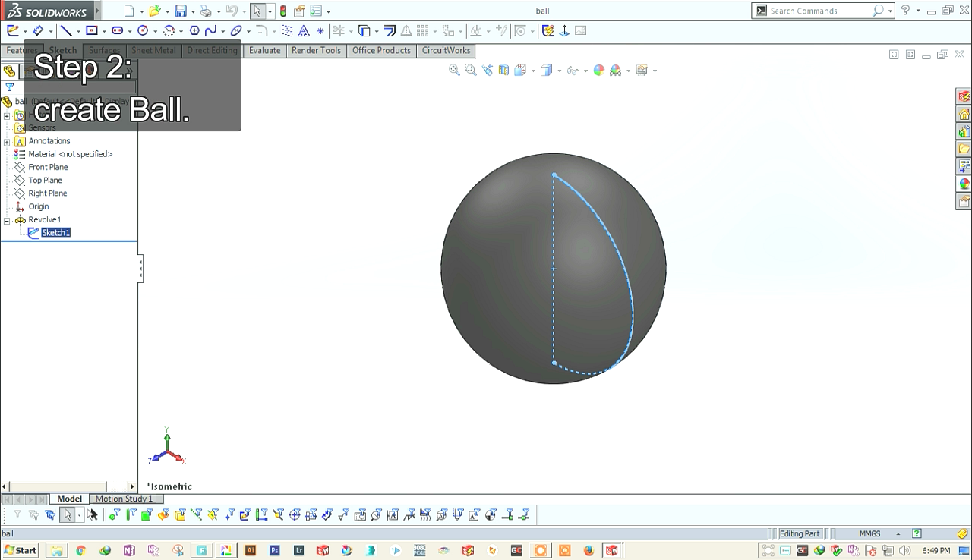Select the Model tab at bottom
Image resolution: width=972 pixels, height=560 pixels.
69,499
